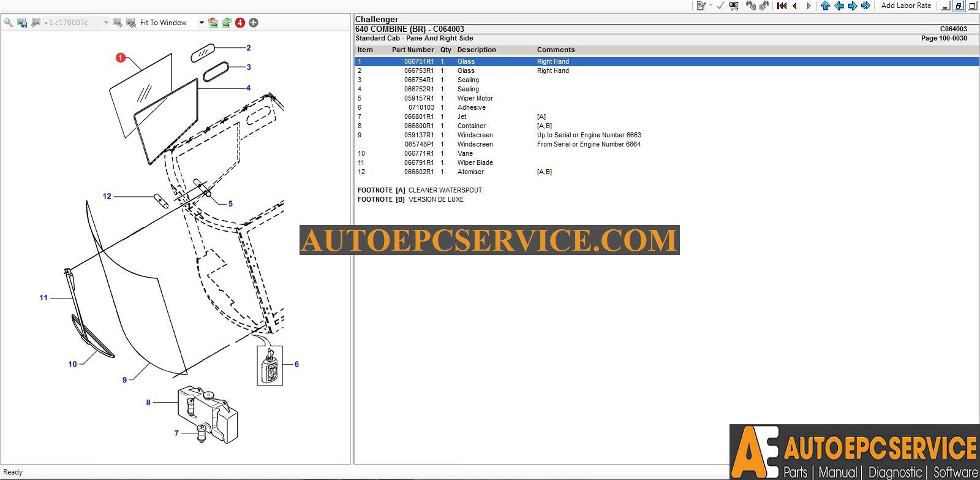Click callout number 2 in the diagram
This screenshot has height=480, width=980.
249,48
